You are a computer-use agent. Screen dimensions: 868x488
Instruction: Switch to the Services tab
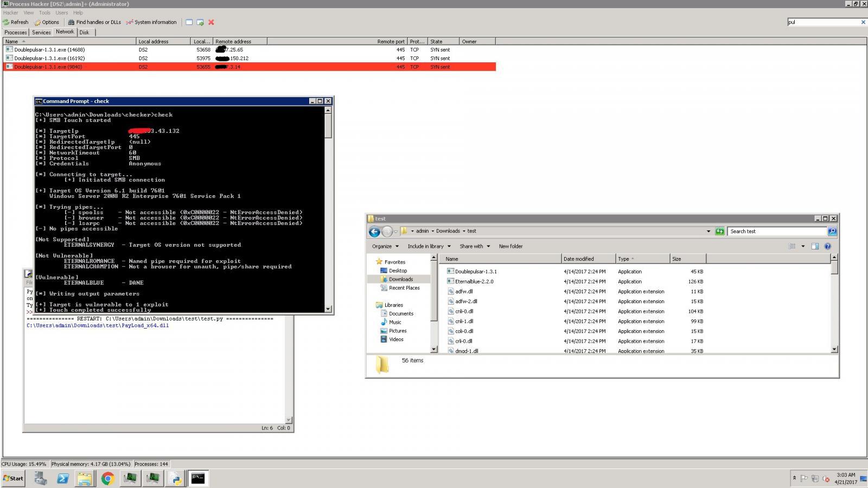pos(41,33)
